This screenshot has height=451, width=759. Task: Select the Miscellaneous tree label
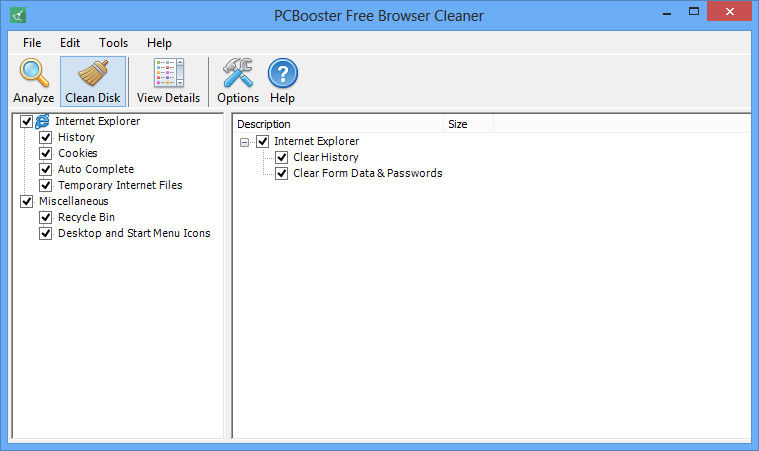(74, 201)
